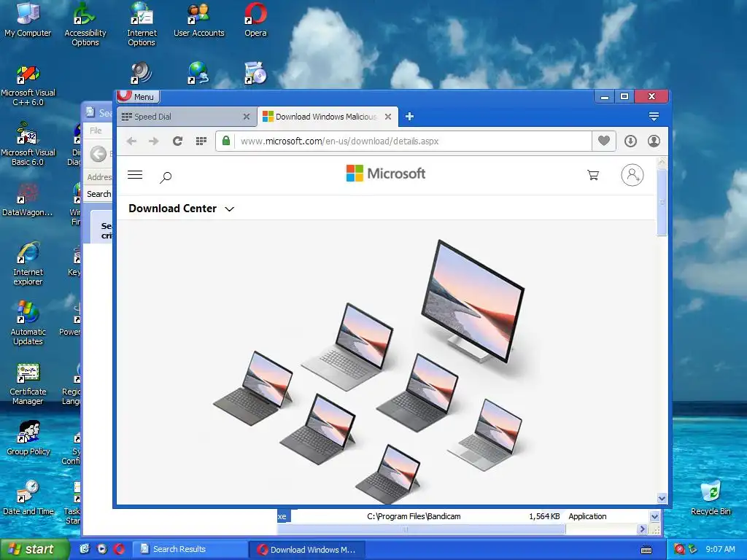
Task: Open the on-screen keyboard tray icon
Action: pos(646,550)
